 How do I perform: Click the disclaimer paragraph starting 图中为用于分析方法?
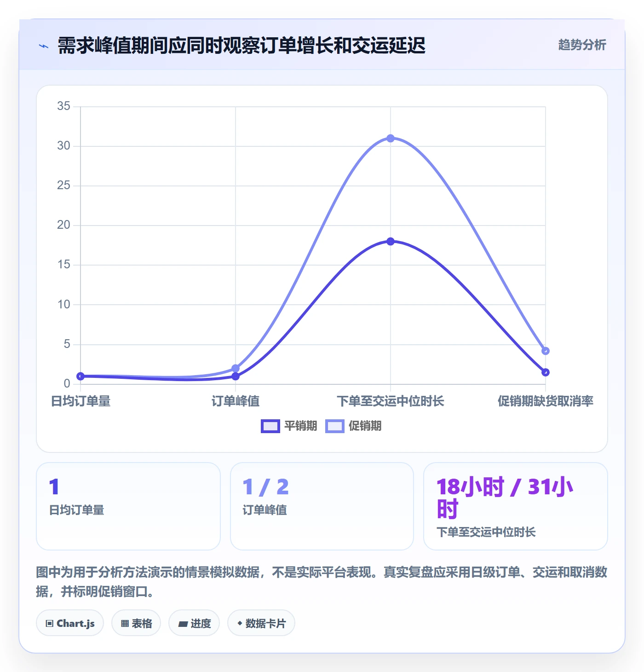(322, 582)
